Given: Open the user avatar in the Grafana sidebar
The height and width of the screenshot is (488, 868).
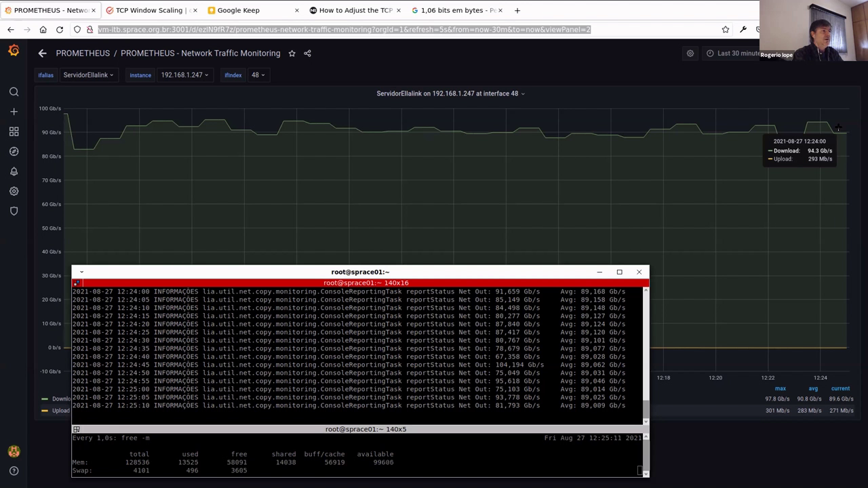Looking at the screenshot, I should (x=14, y=451).
